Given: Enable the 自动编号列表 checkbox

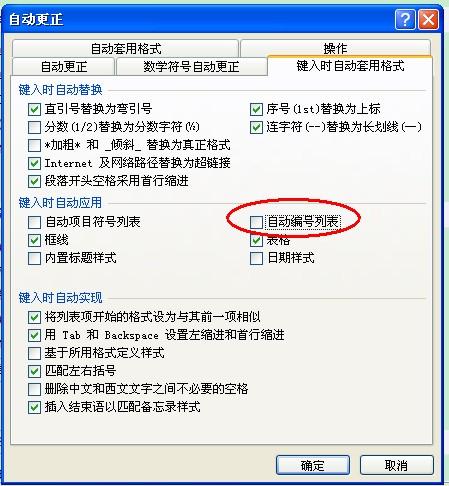Looking at the screenshot, I should (256, 222).
